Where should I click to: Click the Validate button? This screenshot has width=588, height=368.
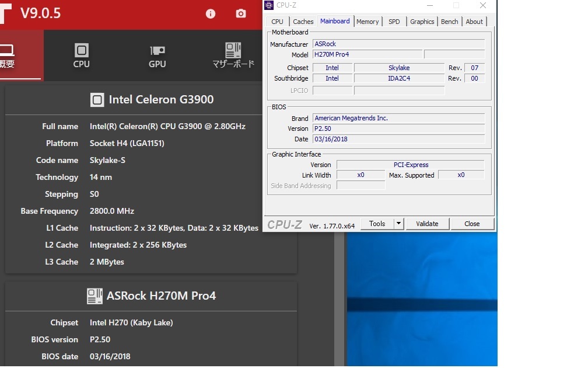coord(427,224)
